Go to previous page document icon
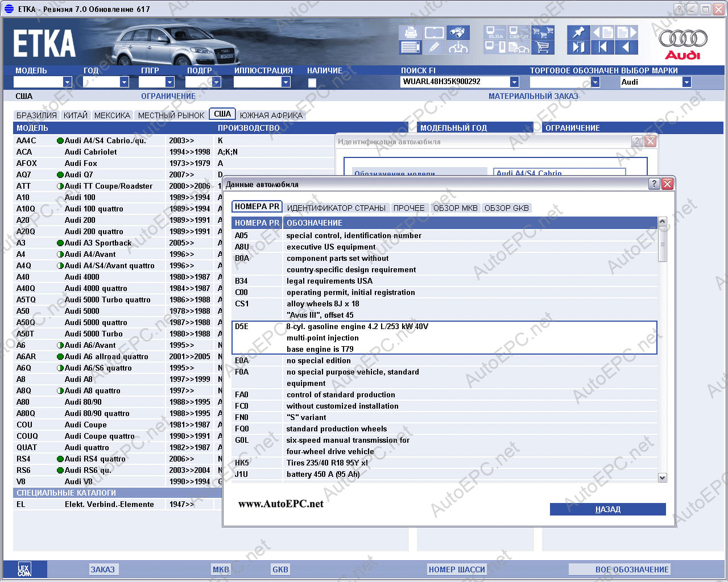728x582 pixels. tap(602, 32)
